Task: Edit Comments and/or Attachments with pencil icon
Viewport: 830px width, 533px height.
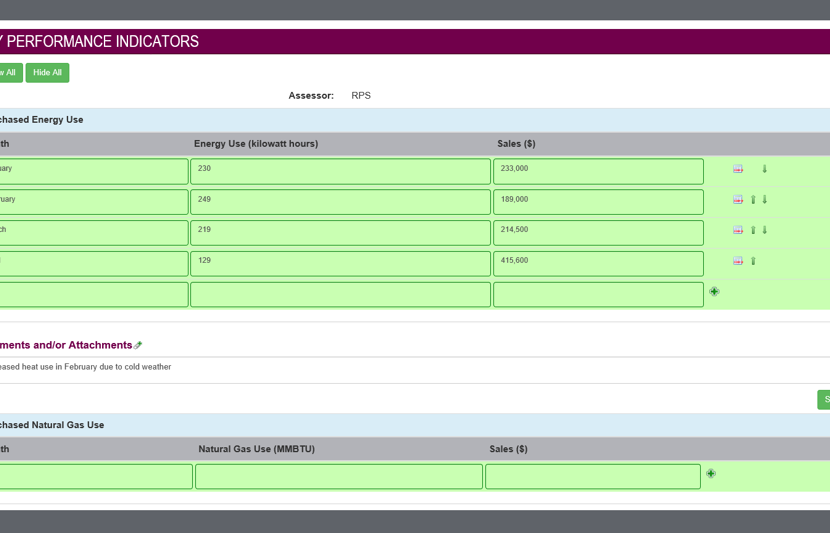Action: (138, 346)
